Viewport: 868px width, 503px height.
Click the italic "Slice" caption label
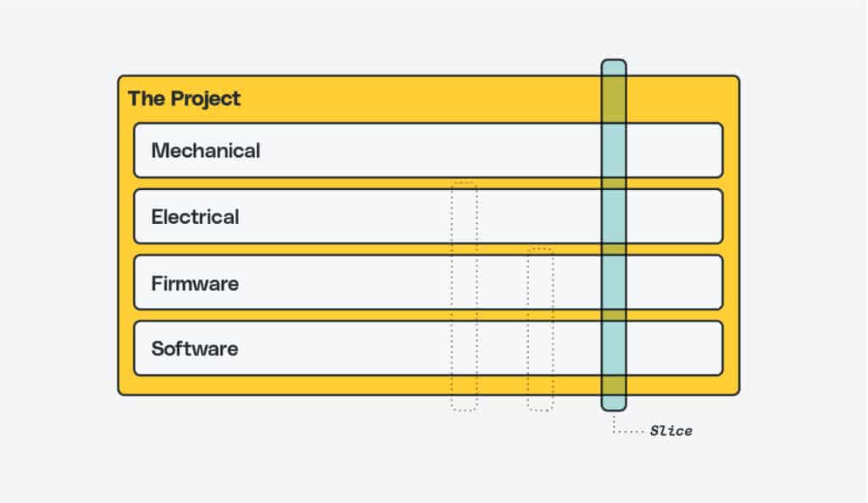(x=670, y=431)
